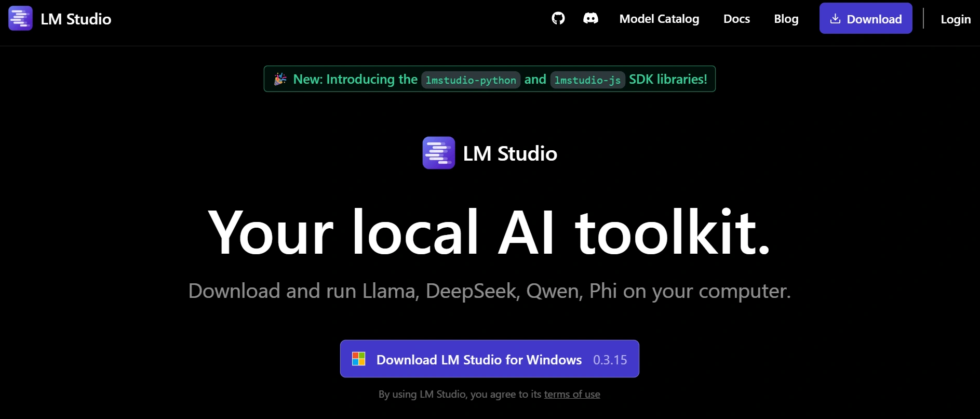Click the 0.3.15 version number
Image resolution: width=980 pixels, height=419 pixels.
pos(610,360)
